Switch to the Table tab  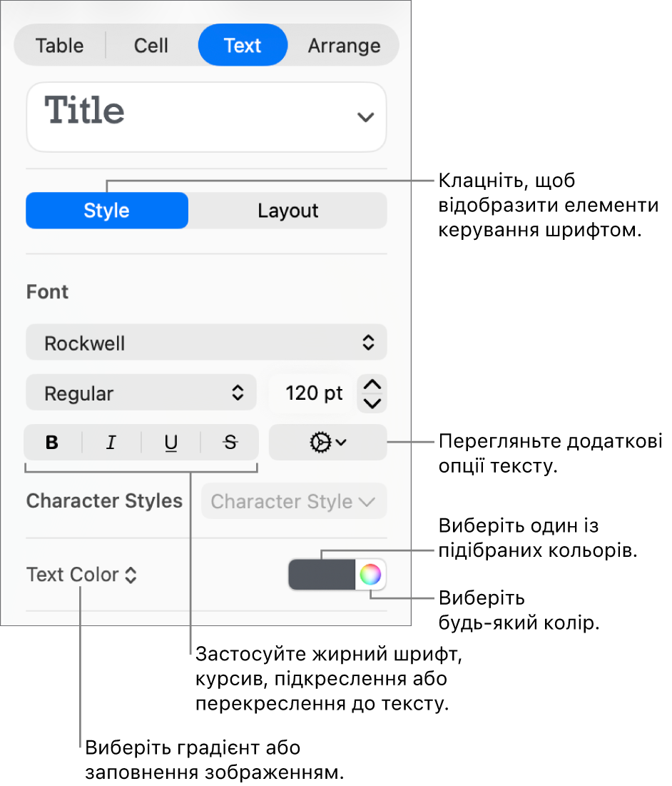coord(60,46)
